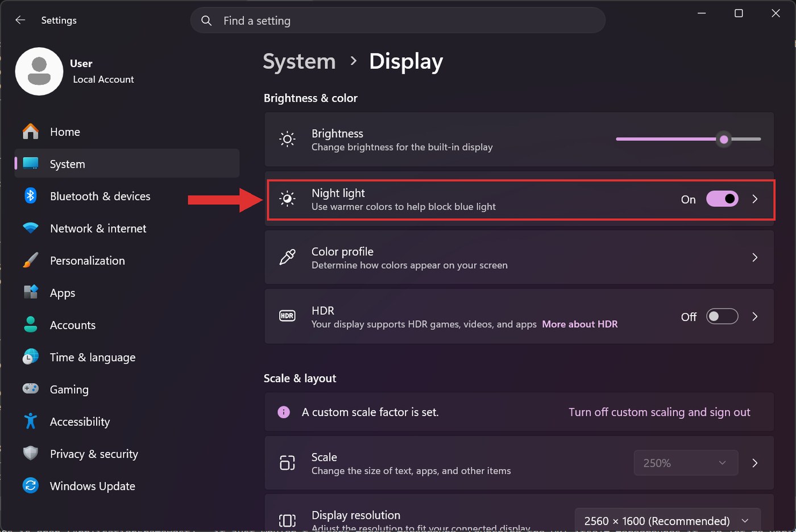The height and width of the screenshot is (532, 796).
Task: Click the Brightness slider handle
Action: click(724, 139)
